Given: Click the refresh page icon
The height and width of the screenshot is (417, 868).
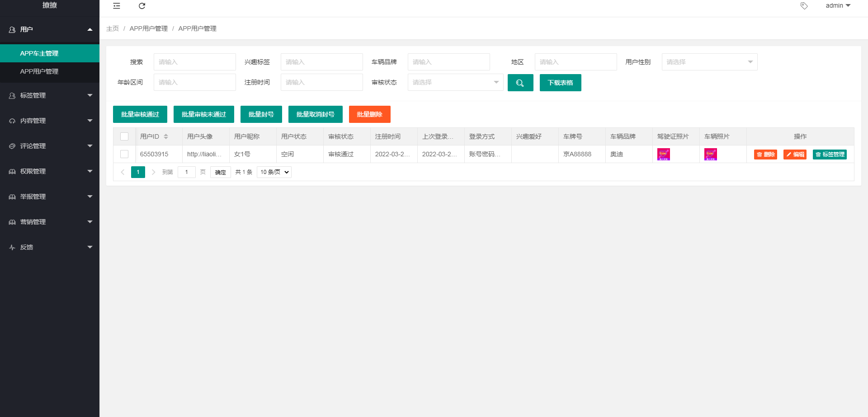Looking at the screenshot, I should click(x=142, y=6).
